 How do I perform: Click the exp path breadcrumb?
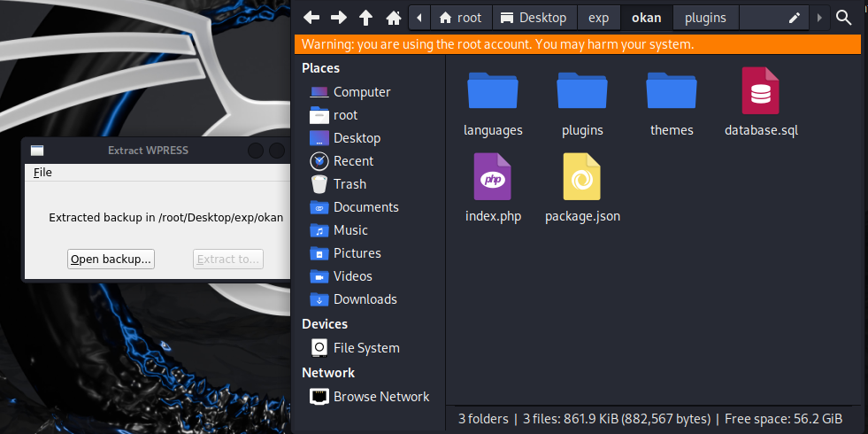599,18
